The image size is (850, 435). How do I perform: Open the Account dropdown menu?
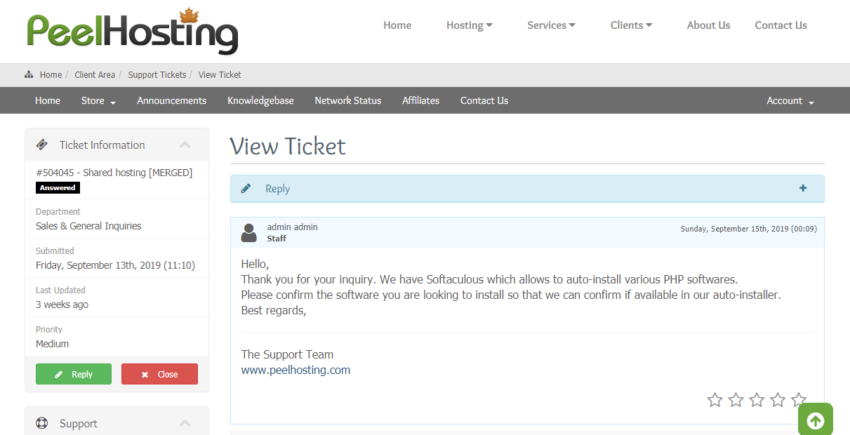click(790, 100)
